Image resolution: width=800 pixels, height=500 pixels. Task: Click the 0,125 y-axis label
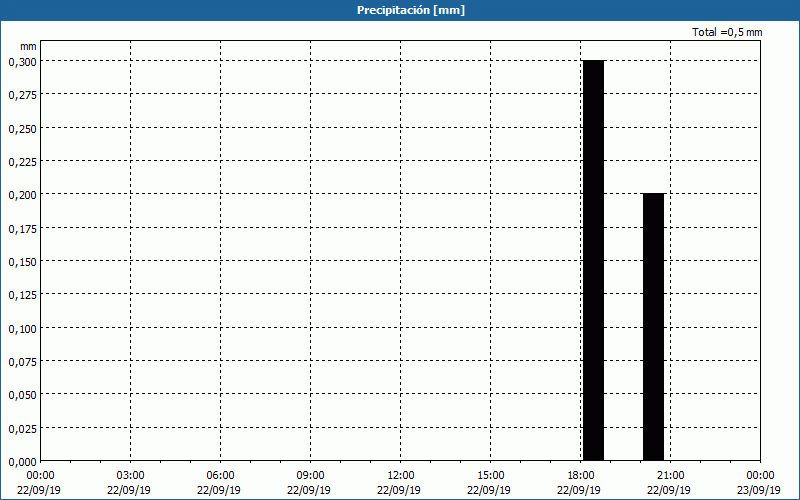[22, 295]
